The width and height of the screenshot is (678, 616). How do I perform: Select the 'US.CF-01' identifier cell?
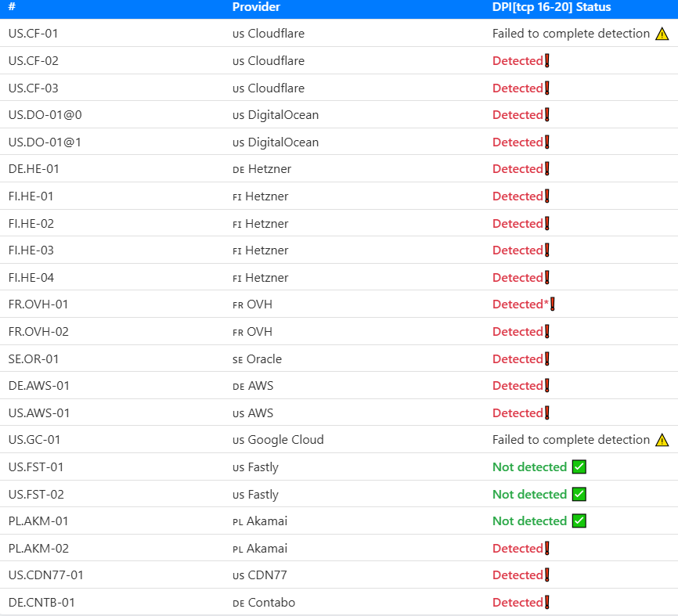coord(34,34)
